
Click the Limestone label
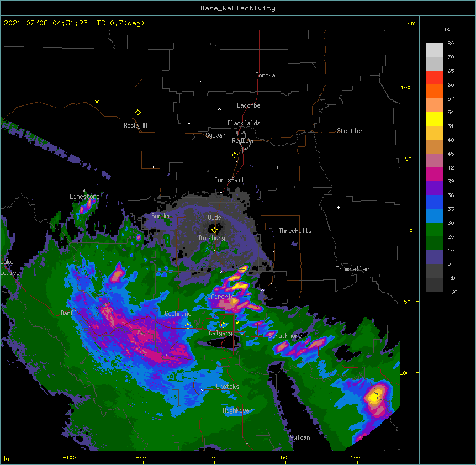84,197
